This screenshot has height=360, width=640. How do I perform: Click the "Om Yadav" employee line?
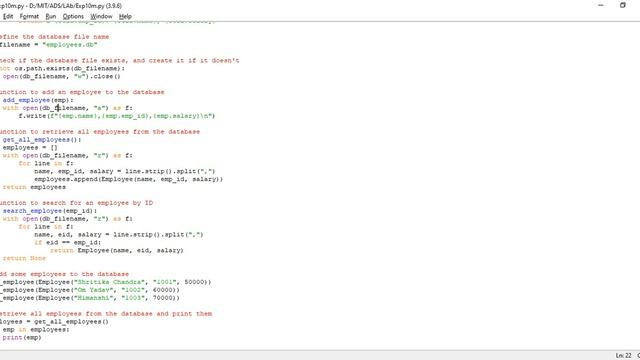[x=90, y=290]
